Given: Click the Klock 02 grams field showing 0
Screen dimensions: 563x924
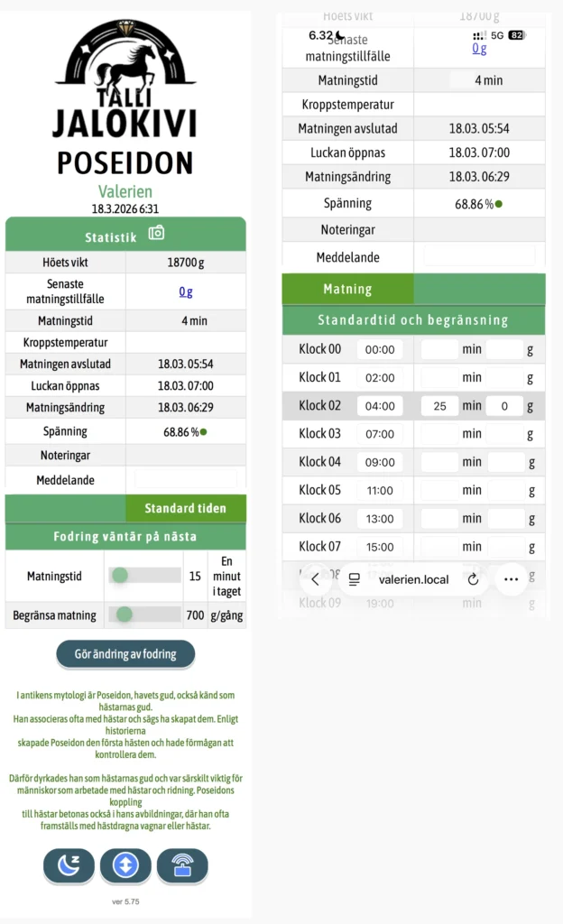Looking at the screenshot, I should 504,406.
